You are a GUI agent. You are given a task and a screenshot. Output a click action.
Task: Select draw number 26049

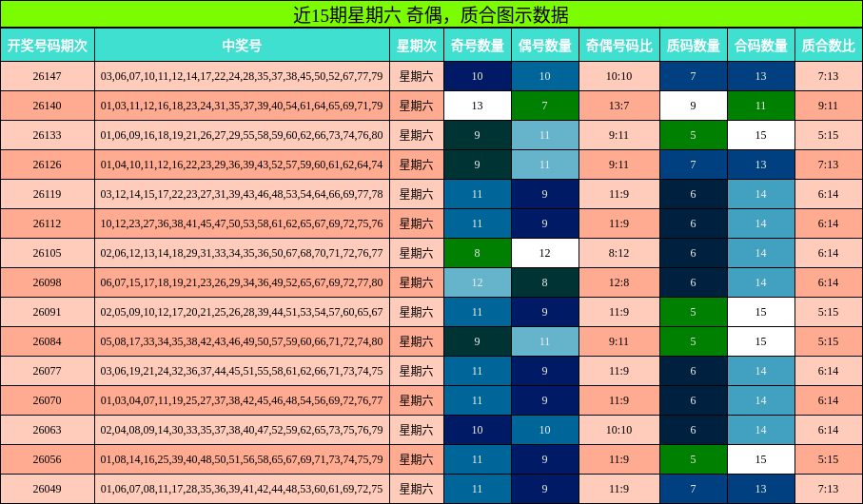[x=48, y=489]
